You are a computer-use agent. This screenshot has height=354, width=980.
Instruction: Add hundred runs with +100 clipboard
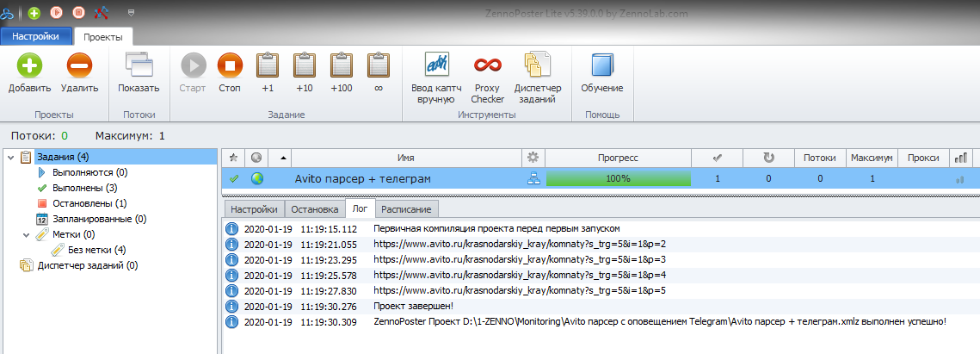(342, 65)
